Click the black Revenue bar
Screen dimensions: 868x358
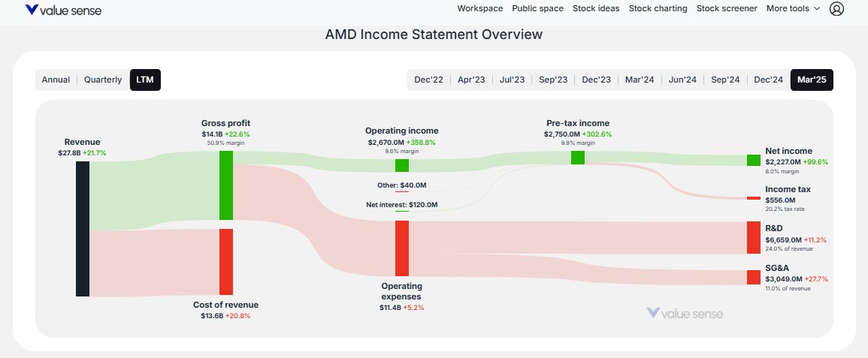[83, 229]
